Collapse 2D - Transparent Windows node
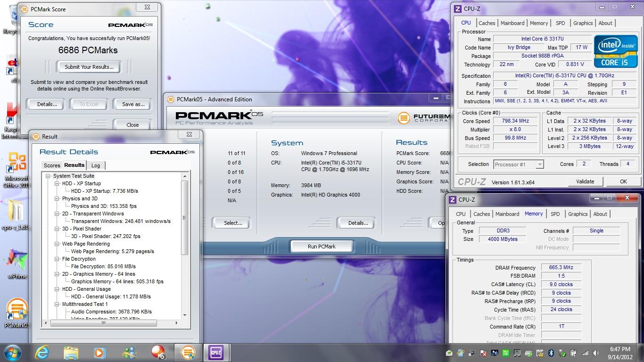 tap(57, 214)
